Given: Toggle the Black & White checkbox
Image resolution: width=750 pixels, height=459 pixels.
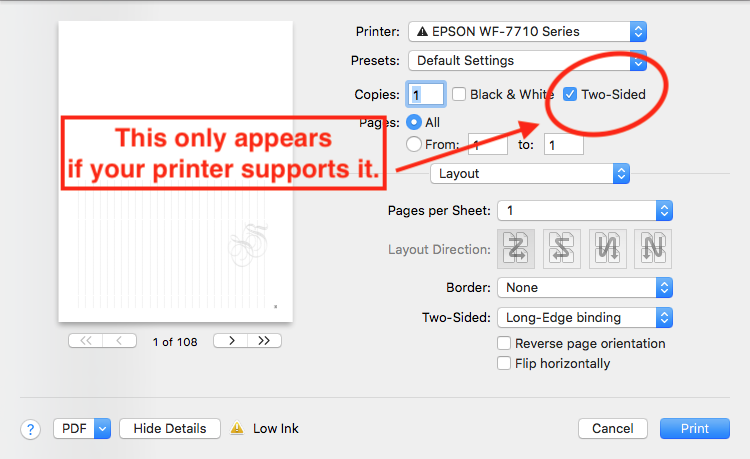Looking at the screenshot, I should coord(459,94).
